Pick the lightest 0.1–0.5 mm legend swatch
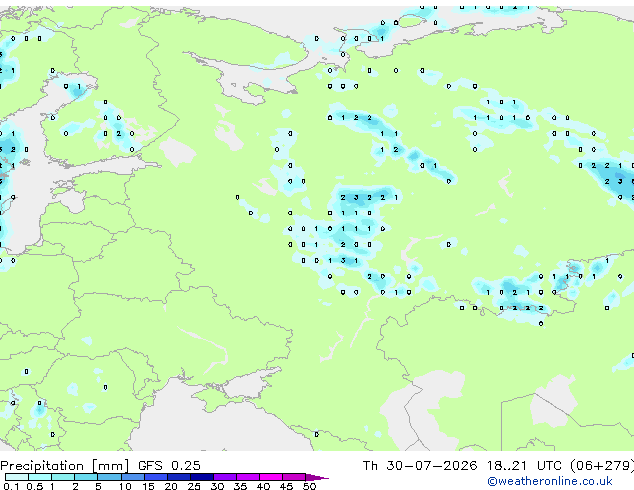Viewport: 634px width, 490px height. pyautogui.click(x=17, y=477)
